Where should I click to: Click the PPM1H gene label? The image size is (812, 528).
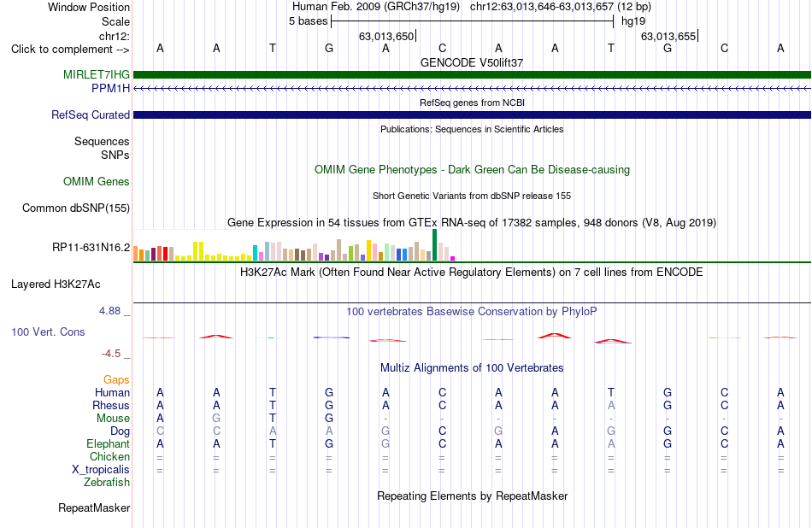(110, 89)
